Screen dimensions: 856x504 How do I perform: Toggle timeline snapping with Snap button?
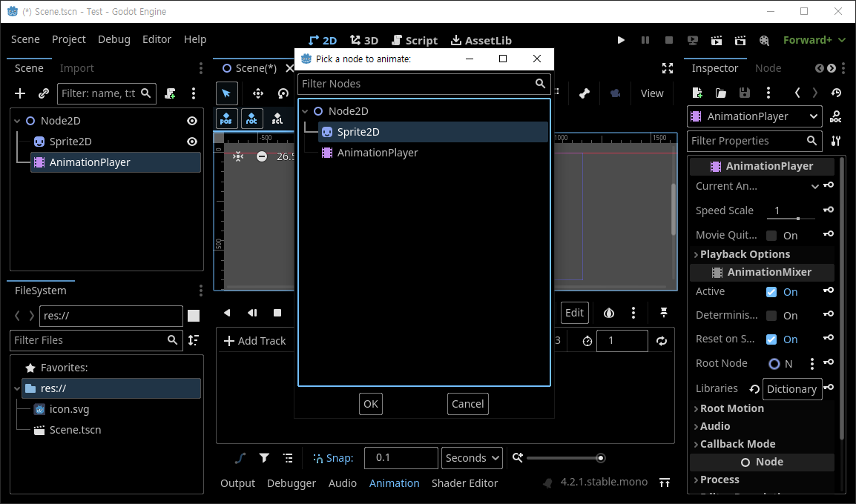tap(332, 458)
